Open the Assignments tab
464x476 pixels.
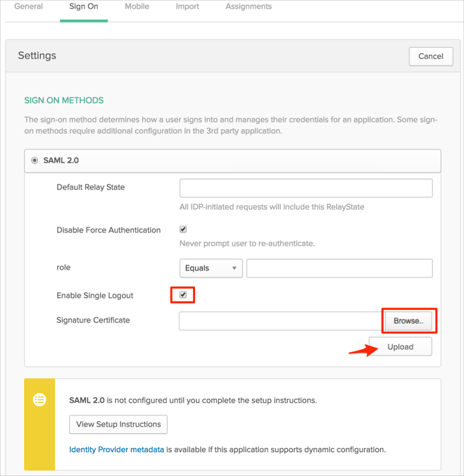(x=249, y=6)
